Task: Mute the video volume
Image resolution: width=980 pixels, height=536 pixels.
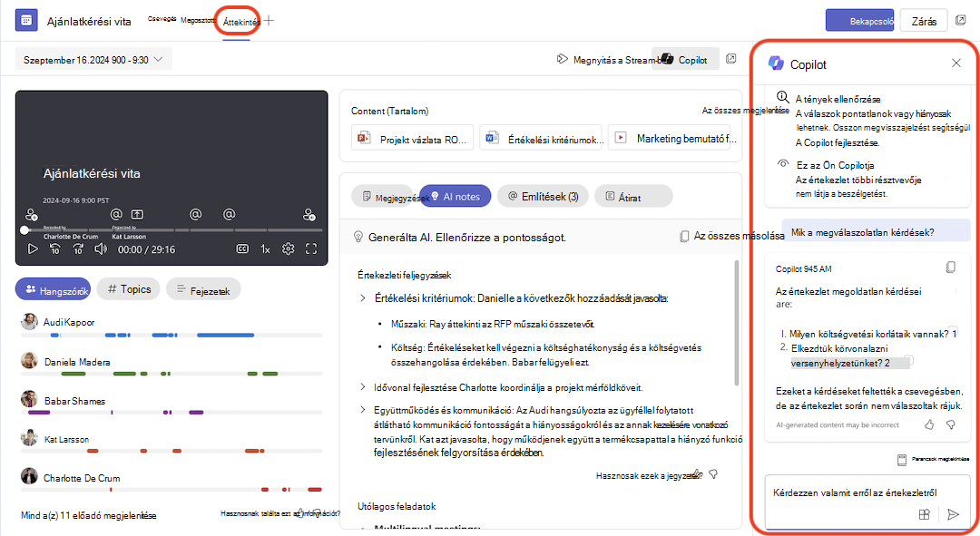Action: pyautogui.click(x=101, y=249)
